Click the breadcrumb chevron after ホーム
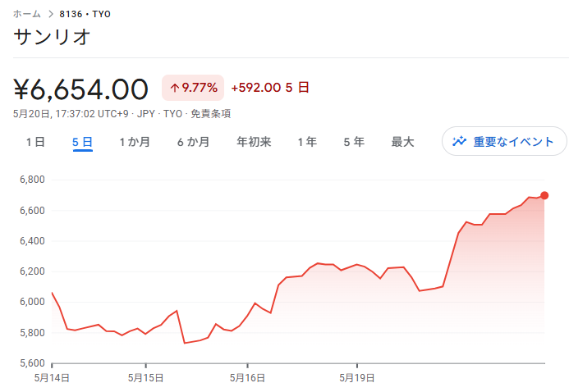569x392 pixels. click(x=51, y=14)
